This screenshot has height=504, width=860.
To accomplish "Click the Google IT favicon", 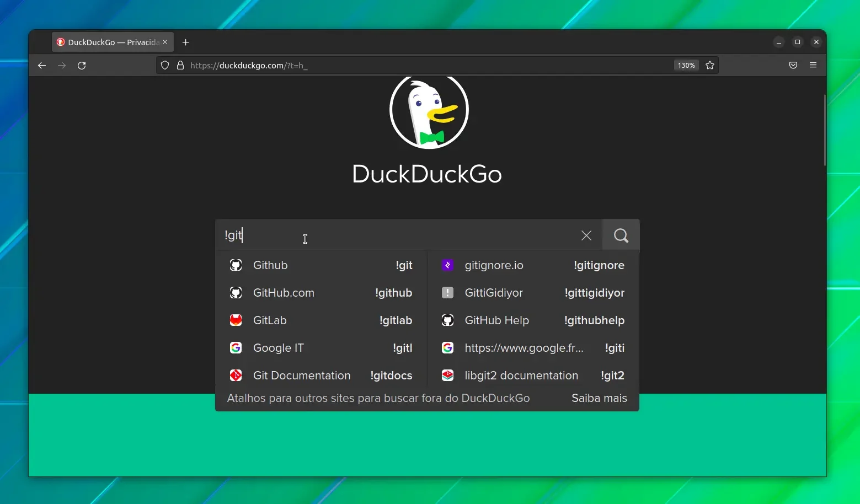I will pyautogui.click(x=236, y=348).
